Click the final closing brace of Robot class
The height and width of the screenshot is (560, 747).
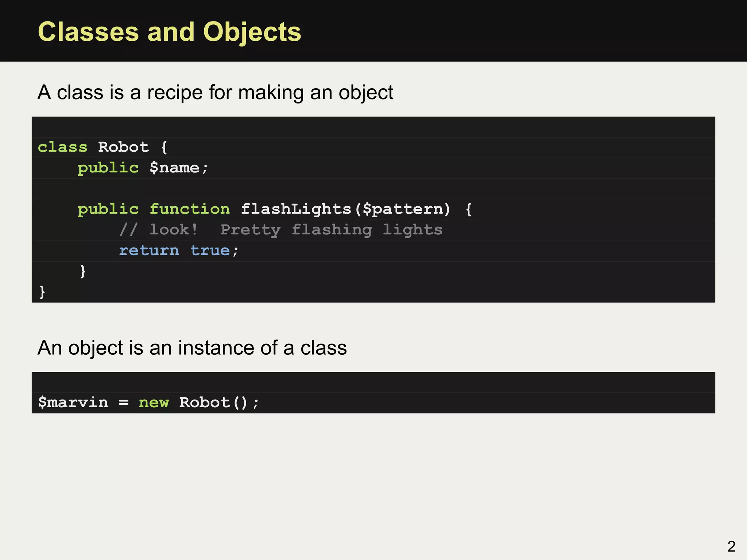(x=42, y=292)
